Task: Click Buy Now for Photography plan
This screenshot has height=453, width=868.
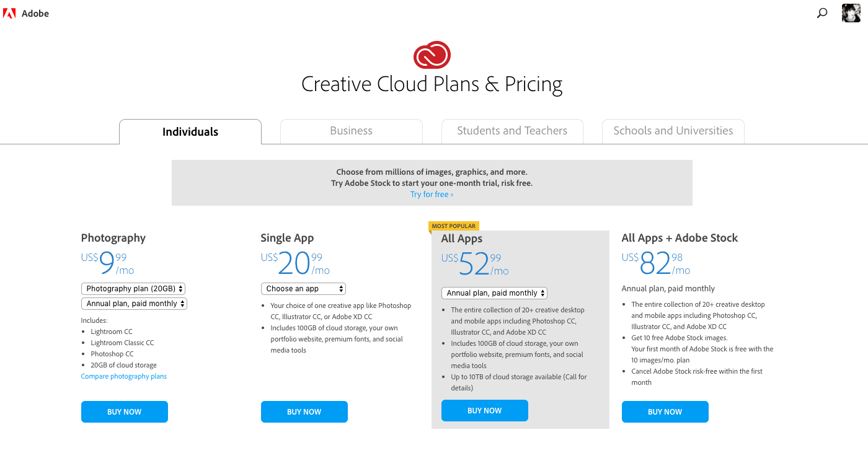Action: [x=125, y=412]
